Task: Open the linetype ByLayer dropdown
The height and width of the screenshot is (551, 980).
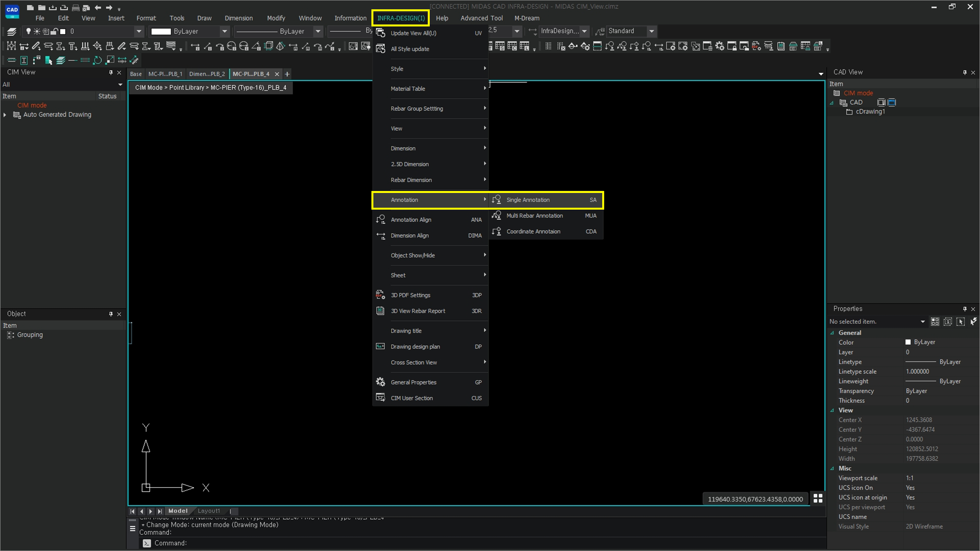Action: coord(318,31)
